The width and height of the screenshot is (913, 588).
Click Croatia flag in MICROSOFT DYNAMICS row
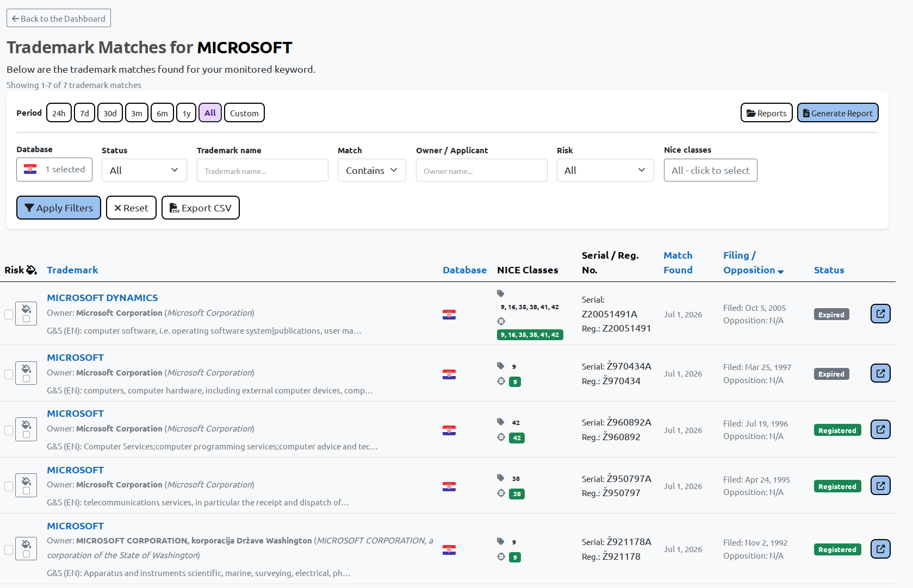tap(449, 315)
